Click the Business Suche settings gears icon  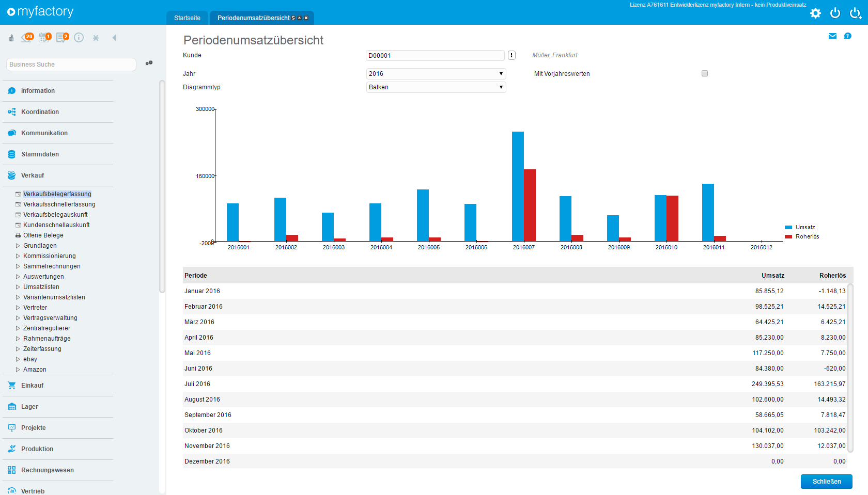149,63
